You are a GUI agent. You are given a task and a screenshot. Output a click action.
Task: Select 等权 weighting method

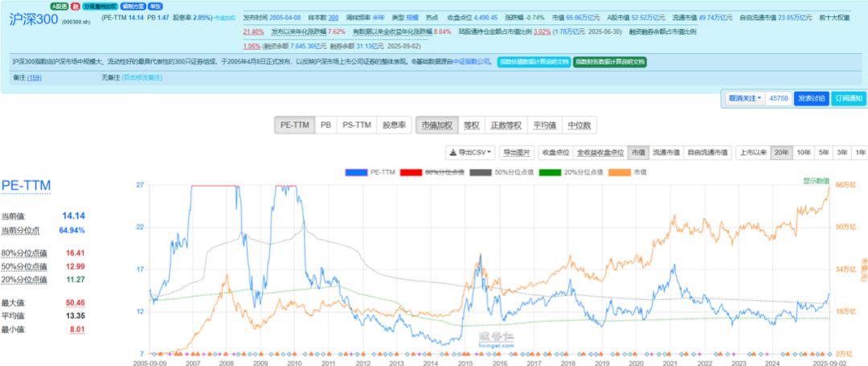click(471, 125)
